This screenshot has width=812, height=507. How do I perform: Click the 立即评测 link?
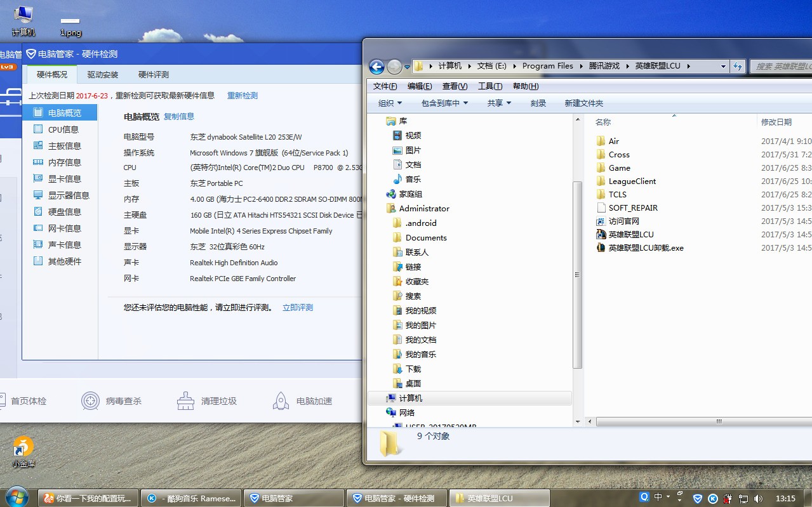click(298, 308)
